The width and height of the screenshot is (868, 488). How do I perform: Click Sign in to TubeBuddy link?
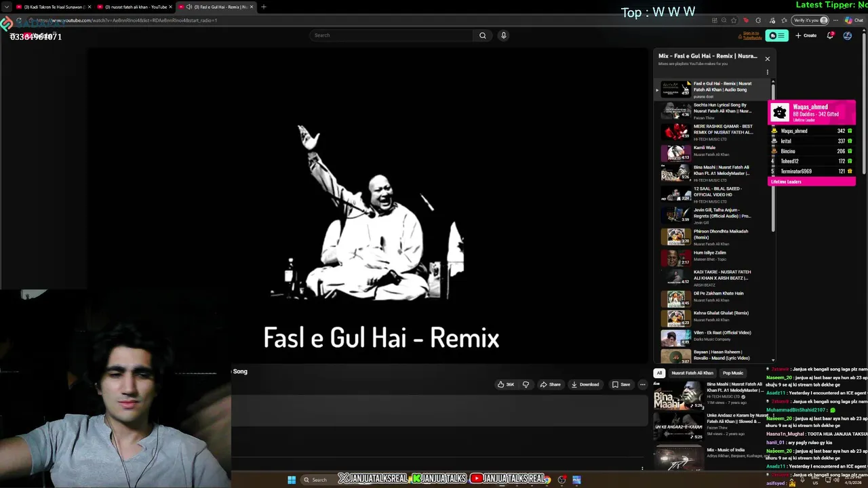(x=751, y=35)
